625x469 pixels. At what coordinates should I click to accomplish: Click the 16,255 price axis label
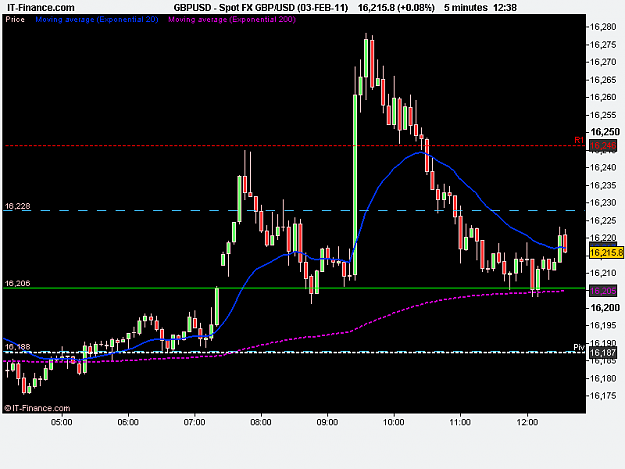point(603,115)
